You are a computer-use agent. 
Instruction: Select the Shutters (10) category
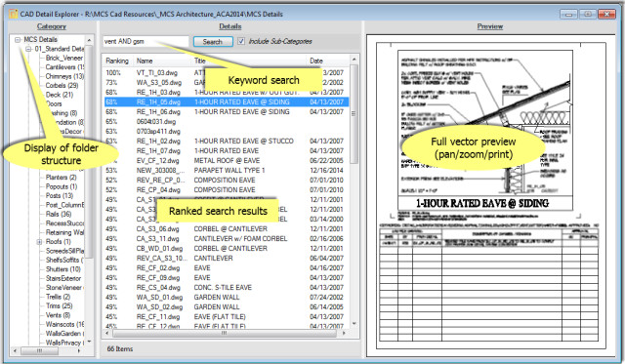click(x=62, y=269)
